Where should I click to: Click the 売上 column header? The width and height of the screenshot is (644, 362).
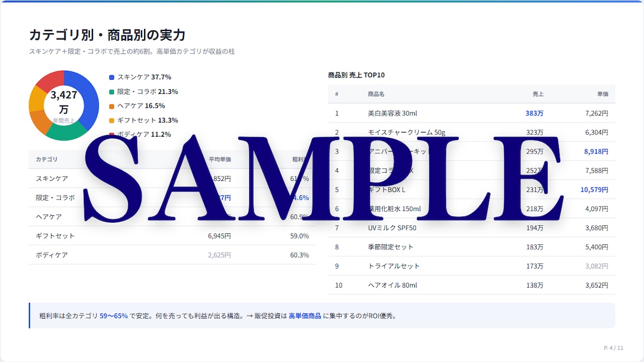pyautogui.click(x=538, y=94)
